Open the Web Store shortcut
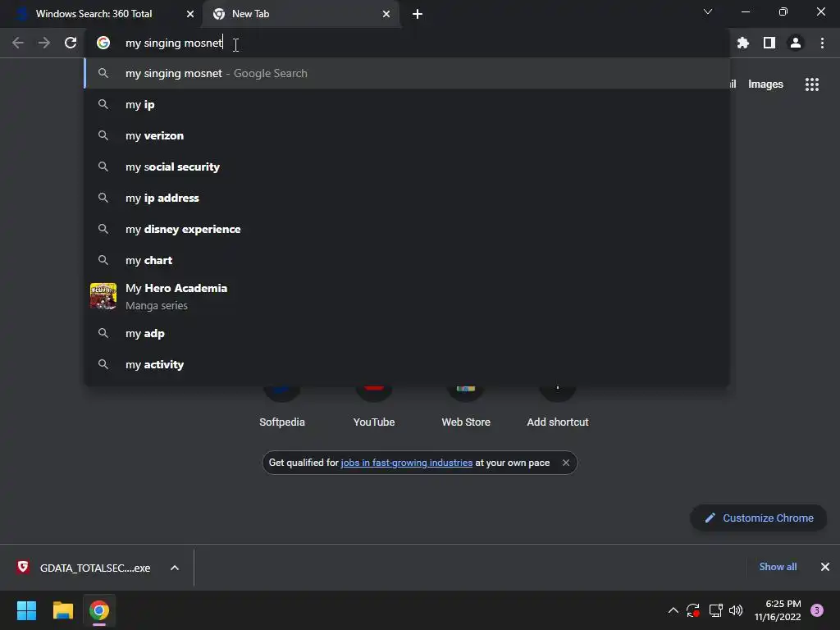Viewport: 840px width, 630px height. (x=466, y=407)
